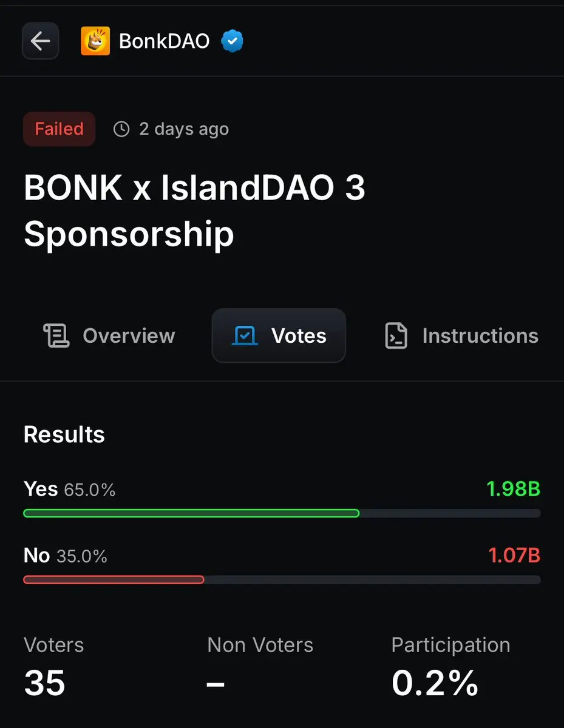Click the red No progress bar
Screen dimensions: 564x728
point(114,580)
